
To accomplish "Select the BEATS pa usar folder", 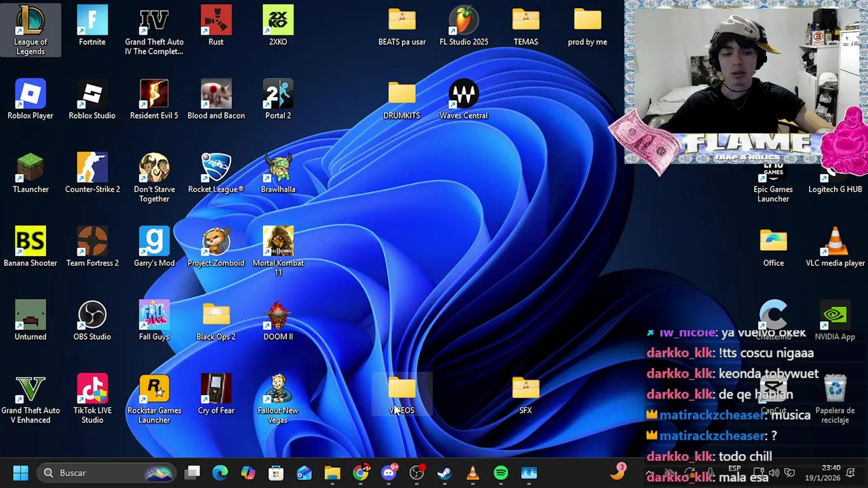I will 402,26.
